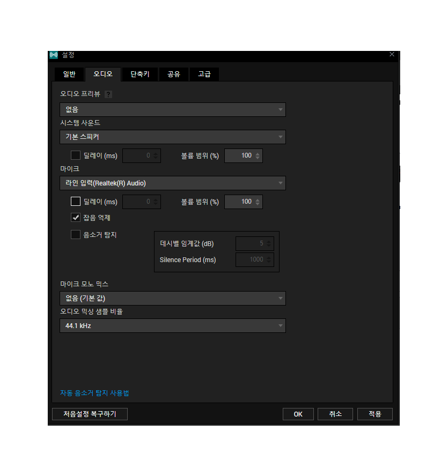Click the Silence Period (ms) field
The height and width of the screenshot is (476, 448).
click(x=255, y=259)
